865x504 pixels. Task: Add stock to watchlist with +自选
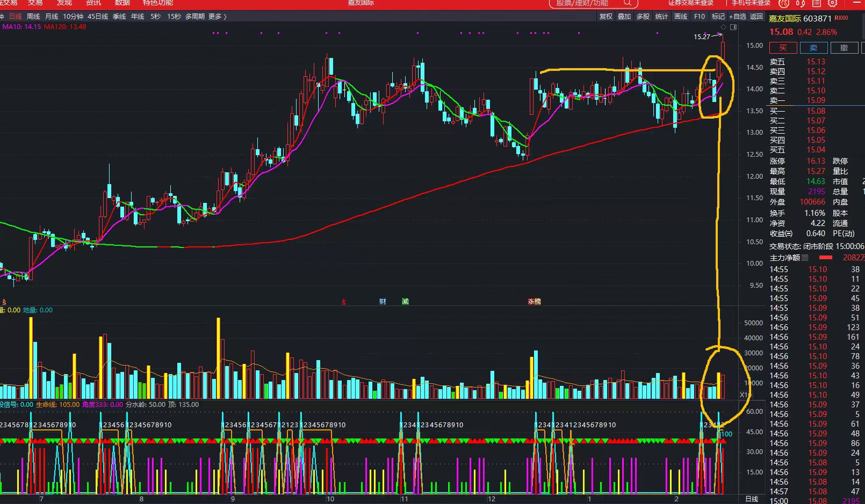click(738, 17)
